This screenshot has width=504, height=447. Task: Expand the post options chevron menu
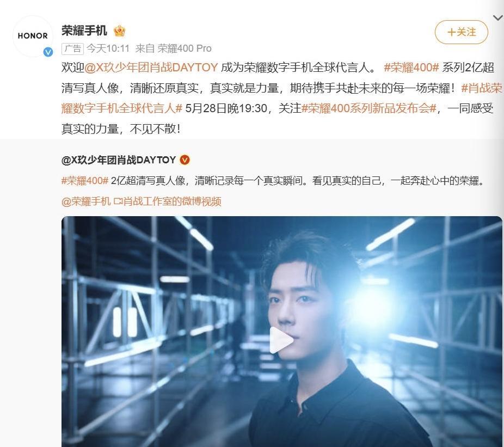(498, 18)
